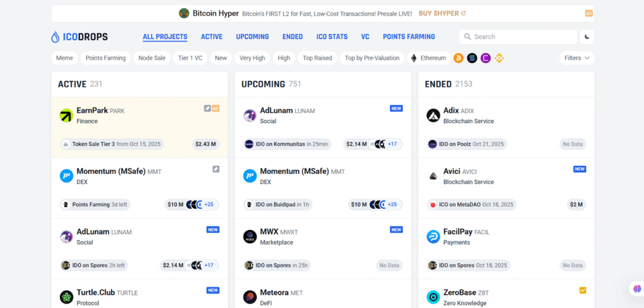This screenshot has width=644, height=308.
Task: Click the AD badge on EarnPark card
Action: (x=216, y=108)
